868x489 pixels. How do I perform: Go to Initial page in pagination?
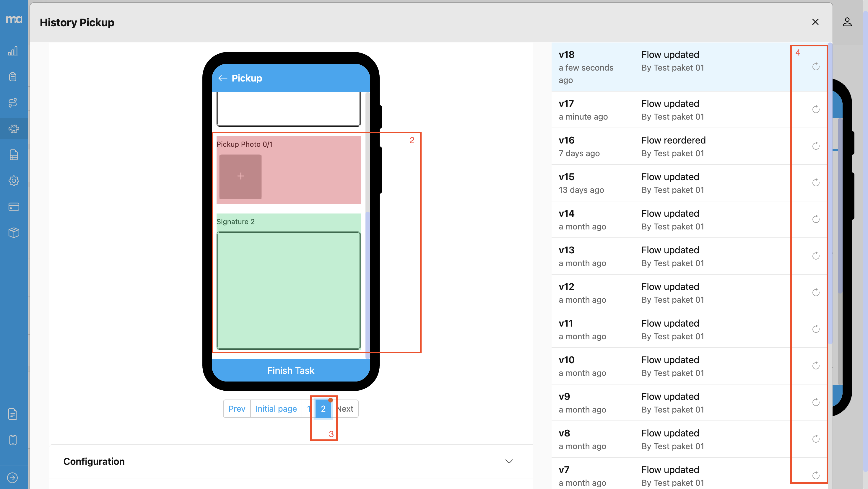(x=276, y=409)
